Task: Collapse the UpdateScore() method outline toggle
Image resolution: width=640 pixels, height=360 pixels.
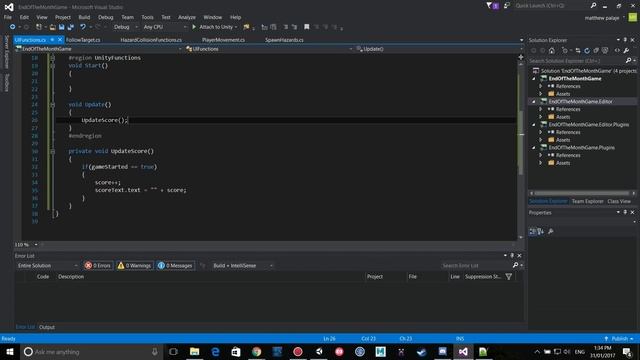Action: (x=53, y=151)
